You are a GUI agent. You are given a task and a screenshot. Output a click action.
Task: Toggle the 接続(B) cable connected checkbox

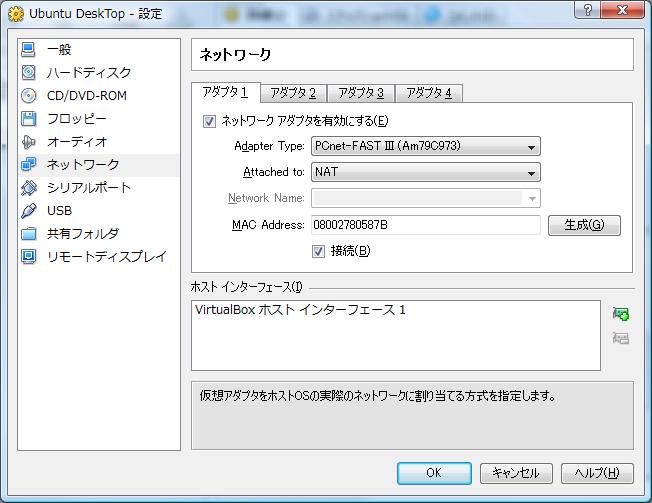(x=318, y=251)
